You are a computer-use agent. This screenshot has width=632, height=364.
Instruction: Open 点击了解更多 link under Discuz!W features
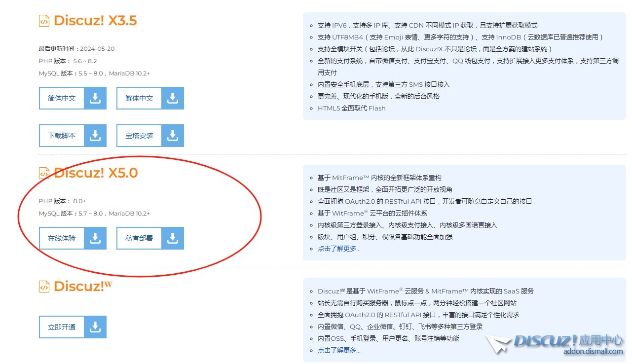(339, 350)
